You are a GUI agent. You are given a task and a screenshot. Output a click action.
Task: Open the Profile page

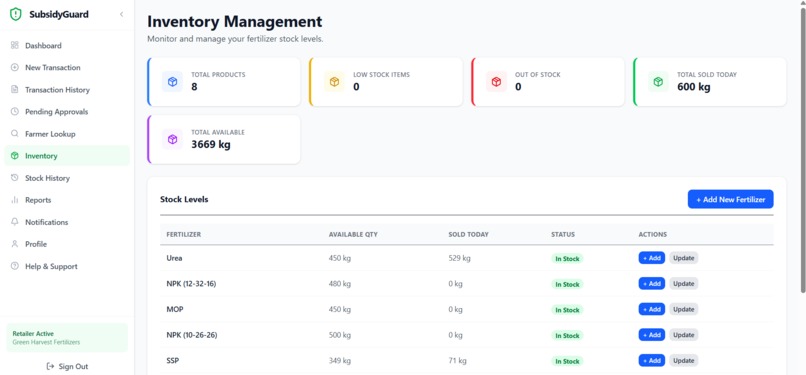67,245
